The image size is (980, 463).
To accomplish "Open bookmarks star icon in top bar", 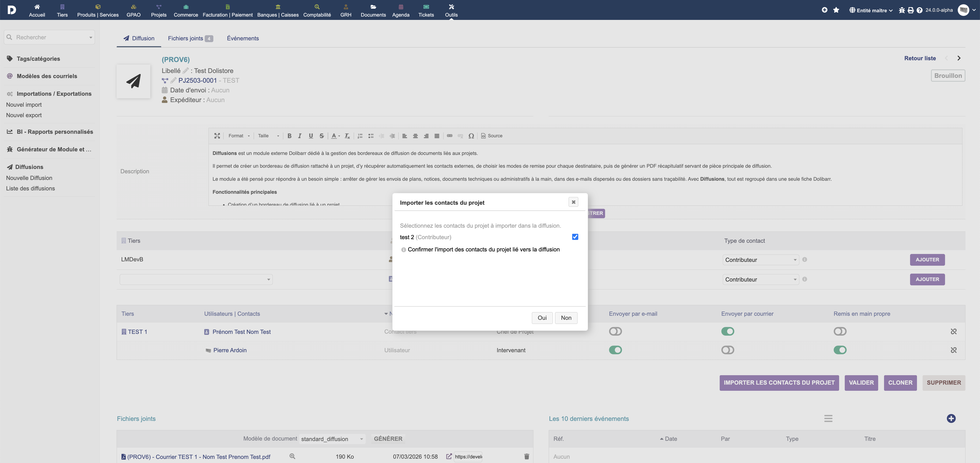I will coord(836,10).
